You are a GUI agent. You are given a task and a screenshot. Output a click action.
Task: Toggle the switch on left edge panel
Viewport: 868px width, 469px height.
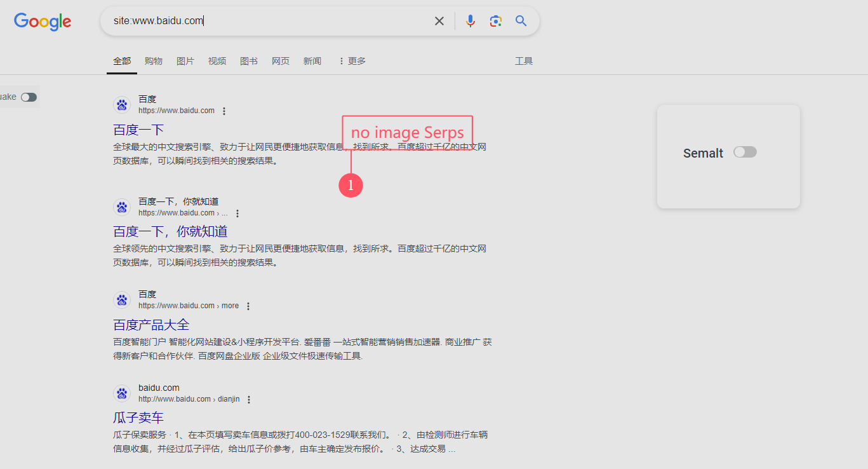coord(29,97)
